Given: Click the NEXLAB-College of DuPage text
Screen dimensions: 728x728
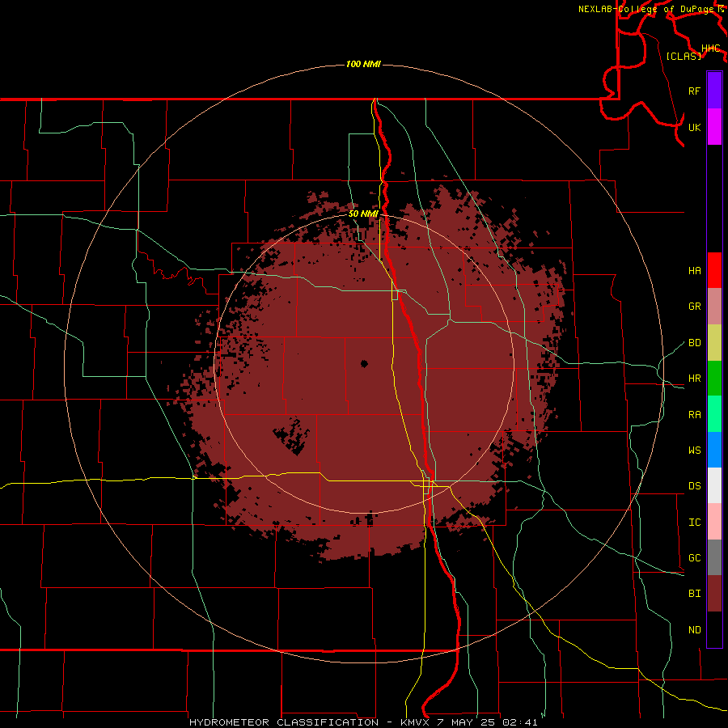Looking at the screenshot, I should 646,9.
